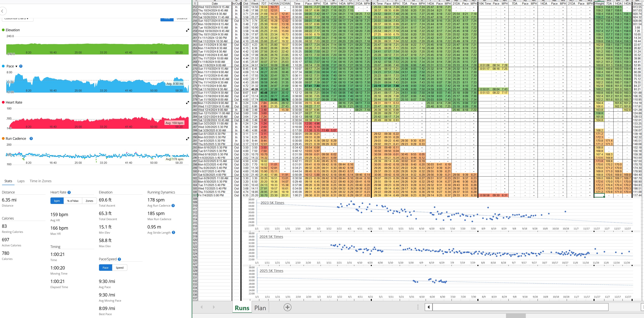The image size is (644, 318).
Task: Click the red Heart Rate legend dot
Action: pyautogui.click(x=3, y=102)
